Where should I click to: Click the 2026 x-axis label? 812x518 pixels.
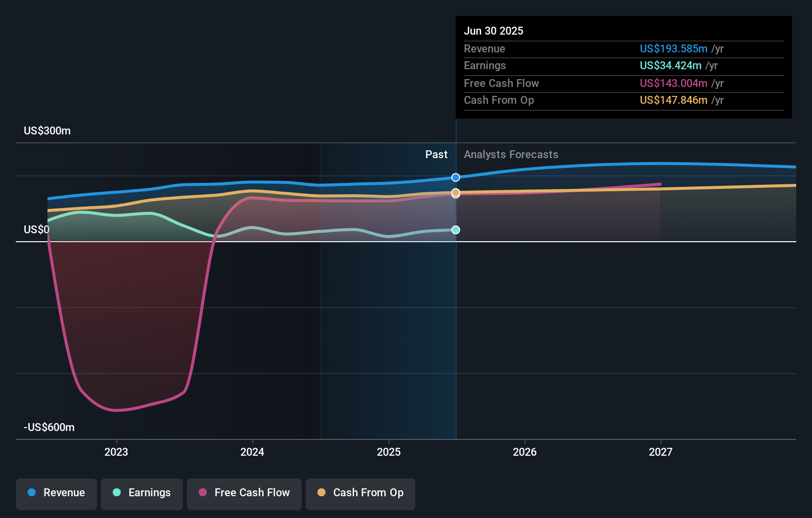tap(525, 452)
